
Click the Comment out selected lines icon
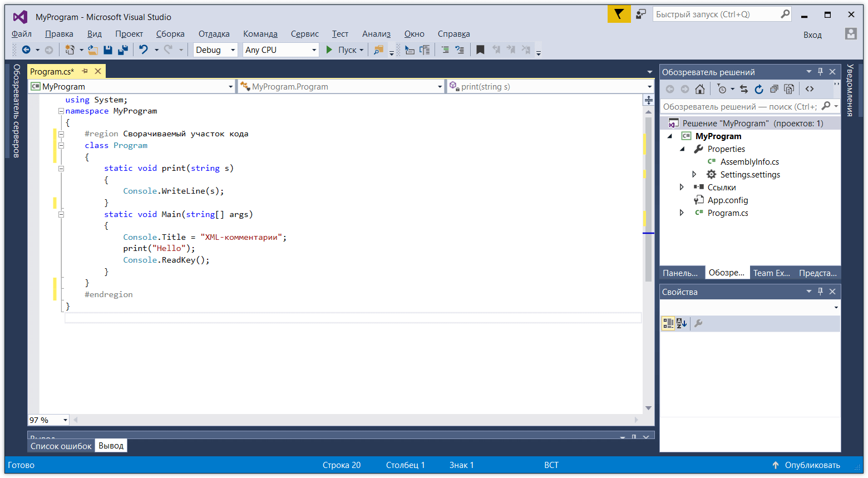tap(445, 50)
